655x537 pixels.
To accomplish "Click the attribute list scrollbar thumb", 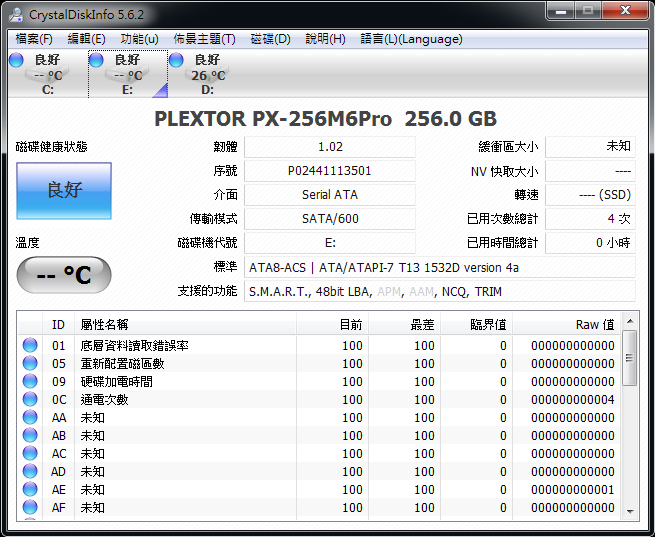I will [x=630, y=358].
